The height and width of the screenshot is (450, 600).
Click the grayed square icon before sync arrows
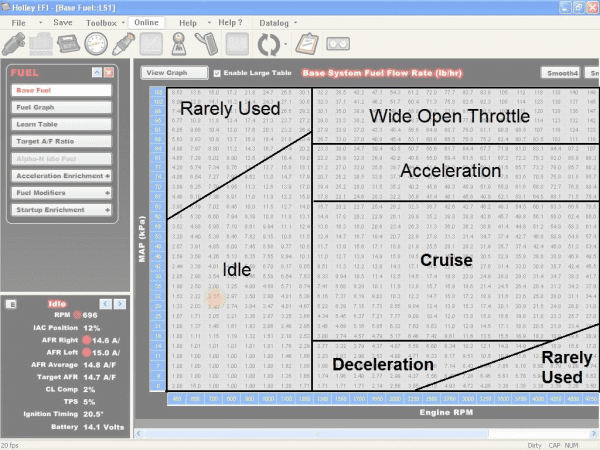pyautogui.click(x=237, y=44)
